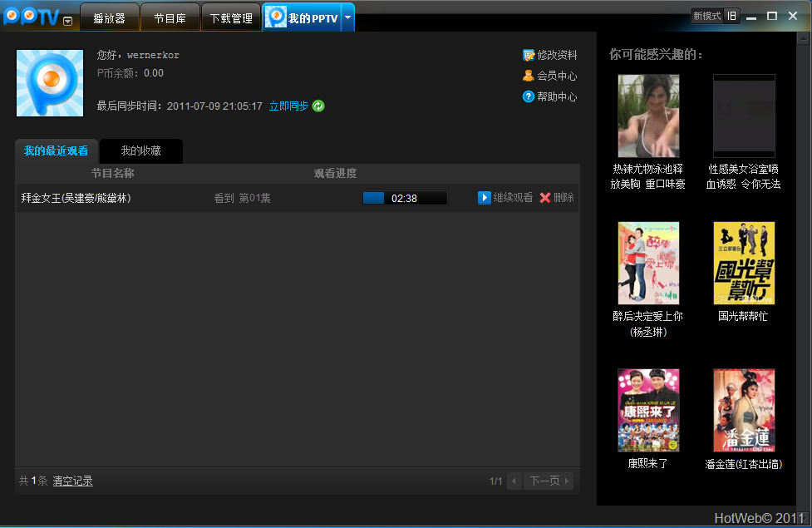The width and height of the screenshot is (812, 528).
Task: Click the blue 继续观看 play icon
Action: 485,197
